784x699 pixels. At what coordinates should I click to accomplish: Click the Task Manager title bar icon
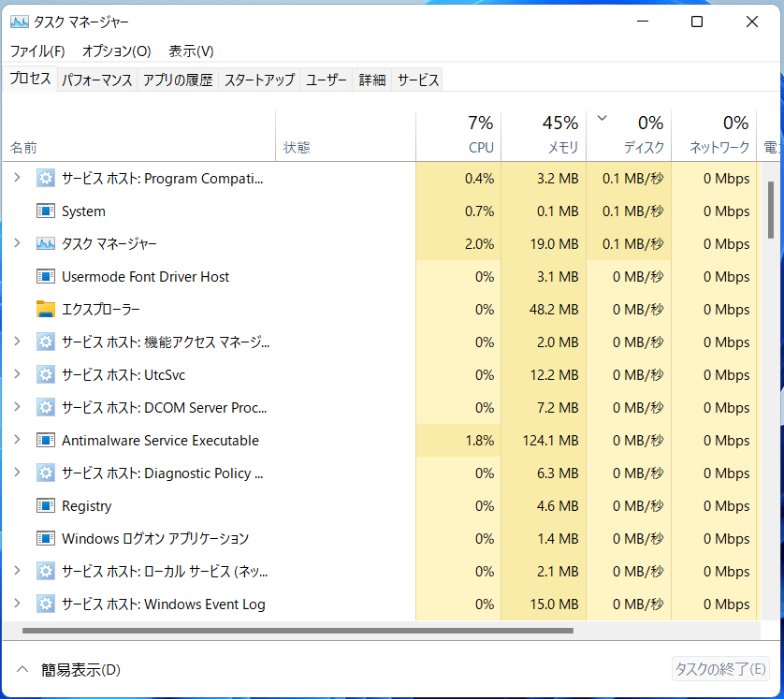click(20, 22)
